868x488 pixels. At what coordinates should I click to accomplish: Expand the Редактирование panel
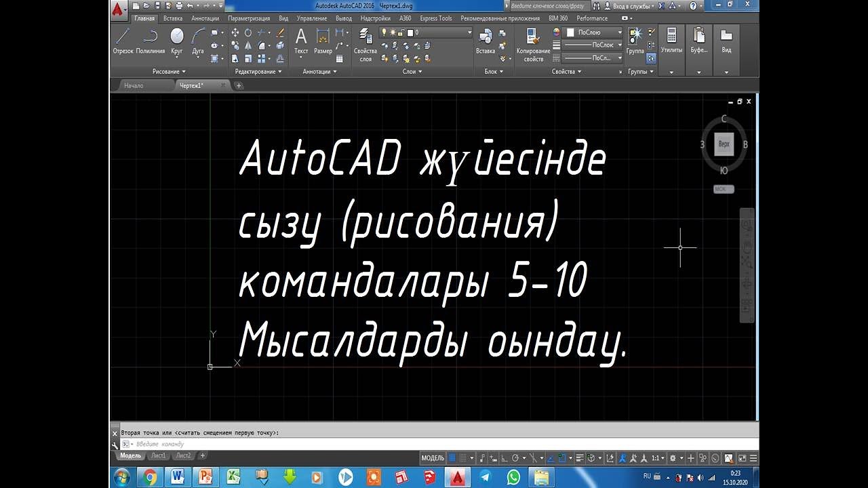258,71
